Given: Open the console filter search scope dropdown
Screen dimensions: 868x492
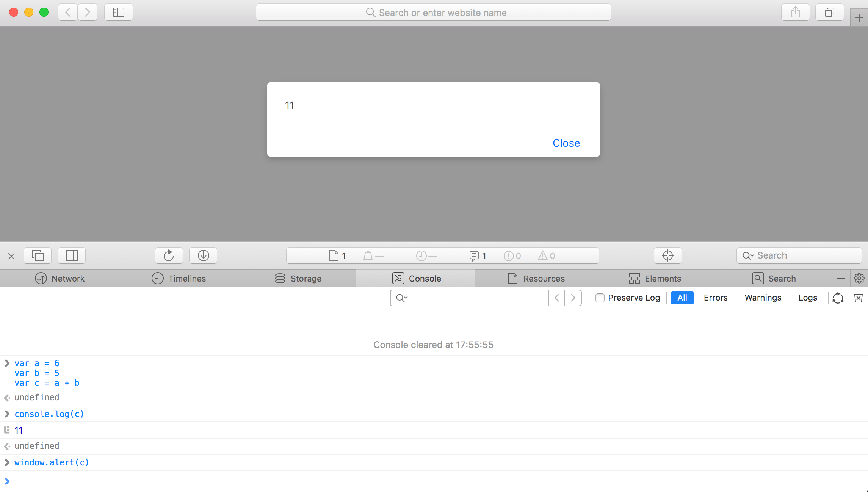Looking at the screenshot, I should coord(401,298).
